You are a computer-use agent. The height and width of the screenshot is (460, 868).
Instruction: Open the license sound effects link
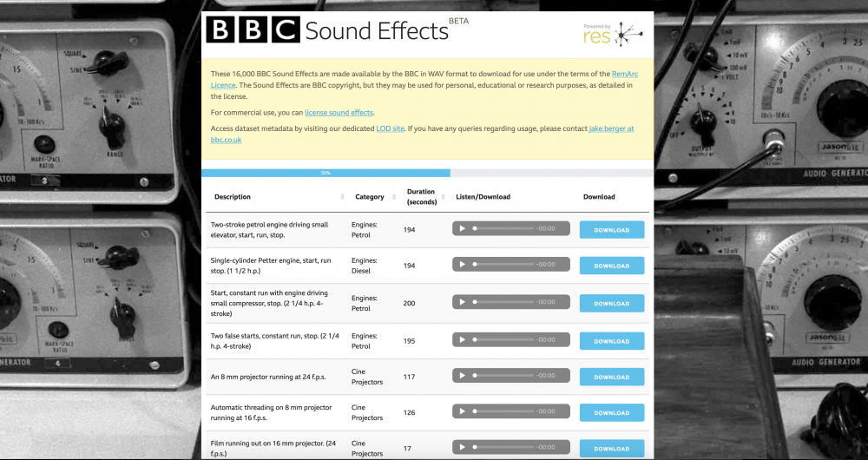[339, 113]
